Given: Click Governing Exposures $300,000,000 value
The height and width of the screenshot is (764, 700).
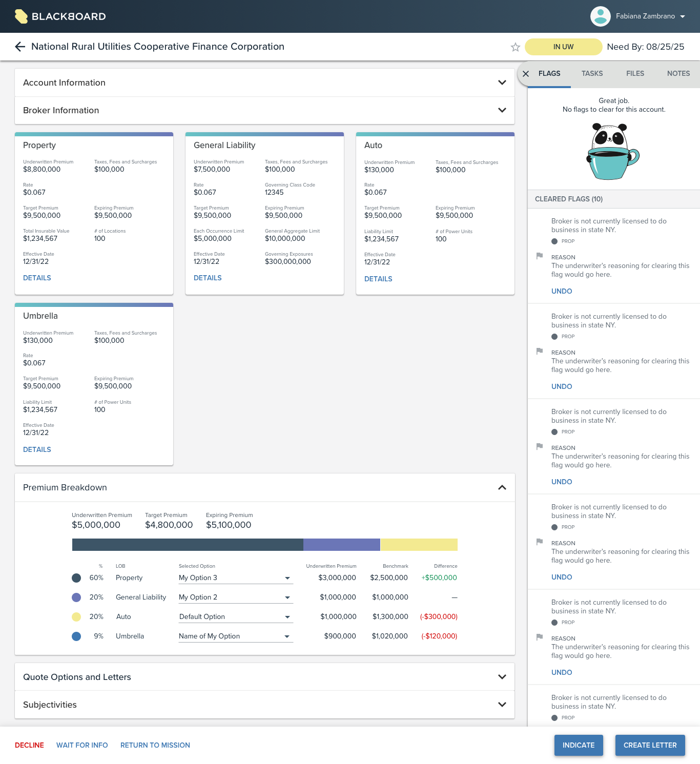Looking at the screenshot, I should click(x=288, y=261).
